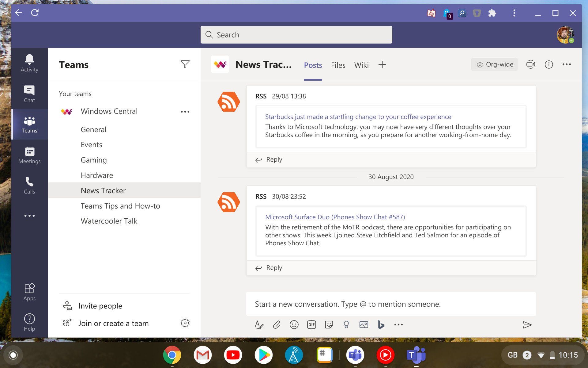The width and height of the screenshot is (588, 368).
Task: Open channel info for News Tracker
Action: pos(549,64)
